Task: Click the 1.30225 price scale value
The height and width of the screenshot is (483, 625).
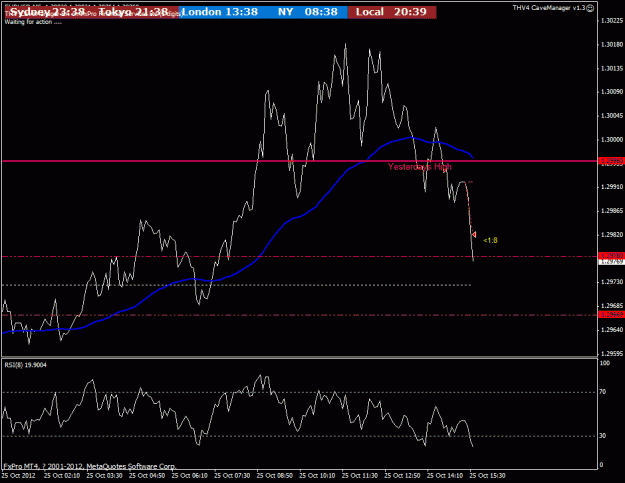Action: pyautogui.click(x=612, y=21)
